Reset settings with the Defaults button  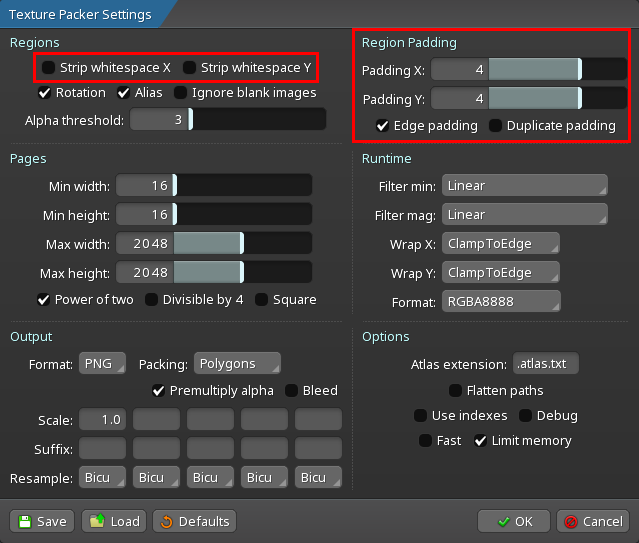tap(194, 521)
